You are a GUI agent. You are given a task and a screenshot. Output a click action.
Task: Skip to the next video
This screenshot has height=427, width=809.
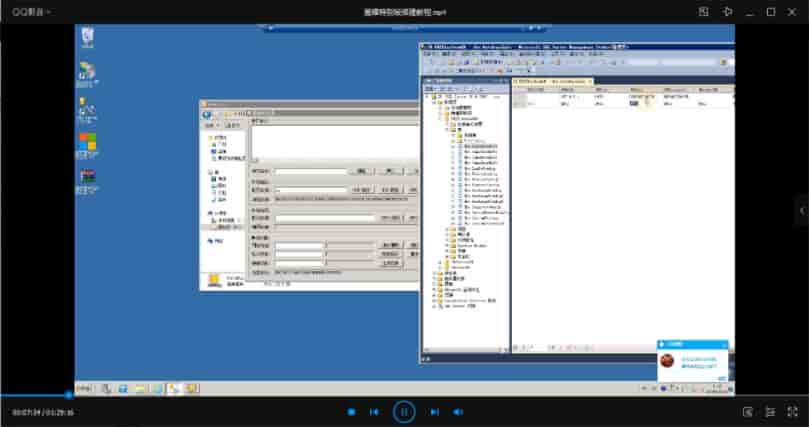click(x=434, y=412)
